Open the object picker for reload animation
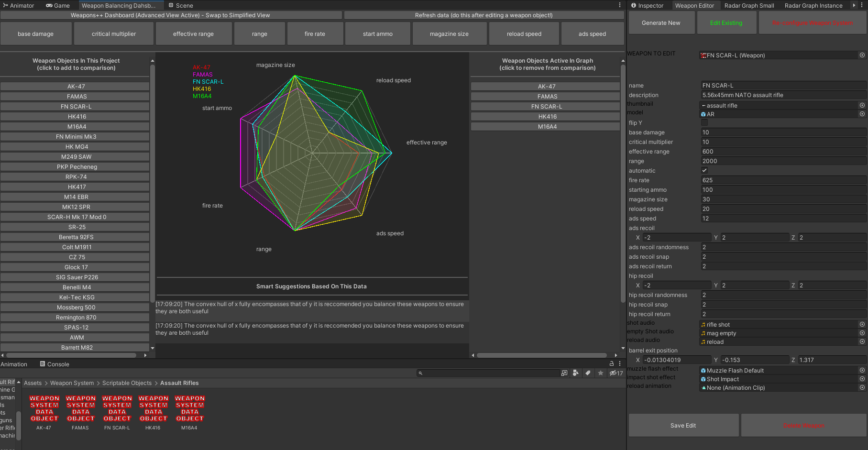The height and width of the screenshot is (450, 868). (x=862, y=387)
